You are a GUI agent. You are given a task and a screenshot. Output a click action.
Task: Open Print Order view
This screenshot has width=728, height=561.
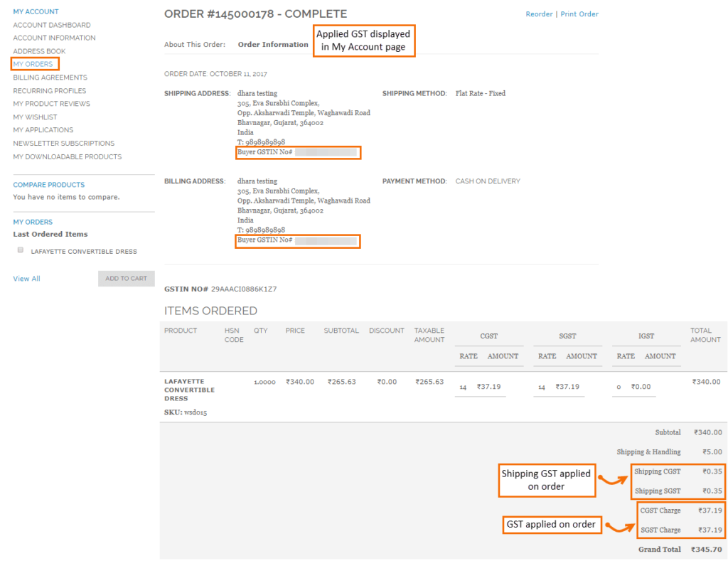pyautogui.click(x=579, y=14)
